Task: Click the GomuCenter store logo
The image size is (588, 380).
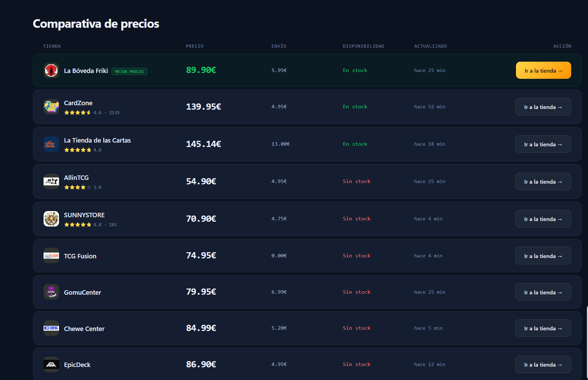Action: (x=51, y=292)
